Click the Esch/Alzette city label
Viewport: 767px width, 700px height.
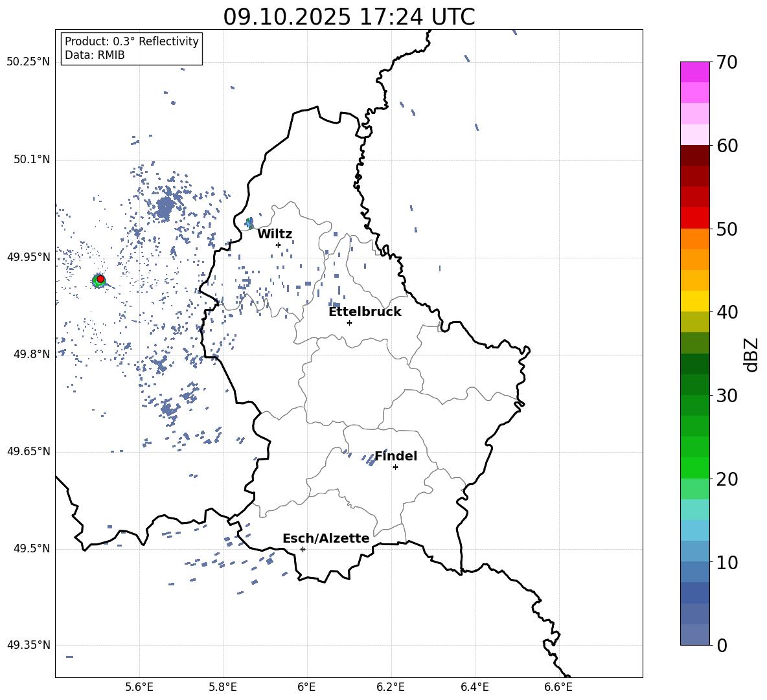(x=326, y=538)
